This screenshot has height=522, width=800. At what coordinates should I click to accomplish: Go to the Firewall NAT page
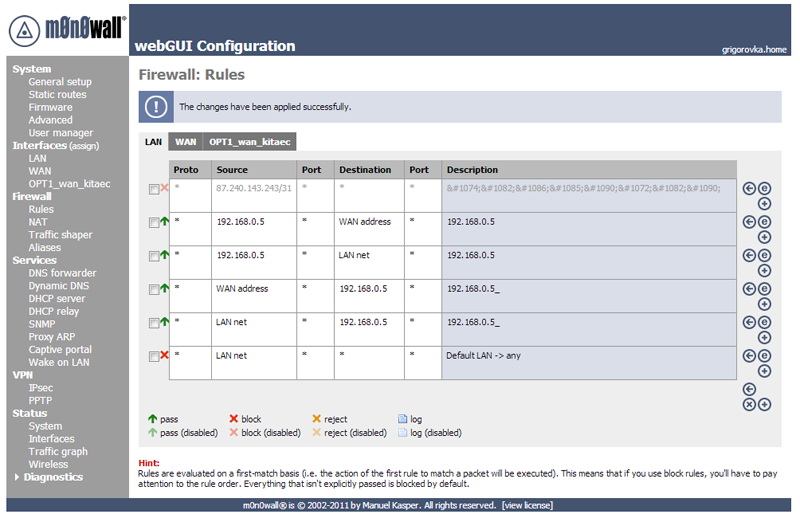click(38, 222)
